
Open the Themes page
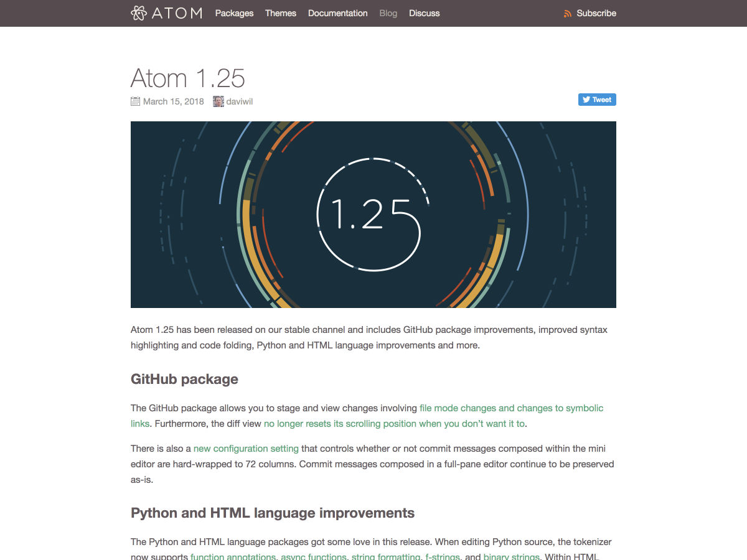[281, 13]
